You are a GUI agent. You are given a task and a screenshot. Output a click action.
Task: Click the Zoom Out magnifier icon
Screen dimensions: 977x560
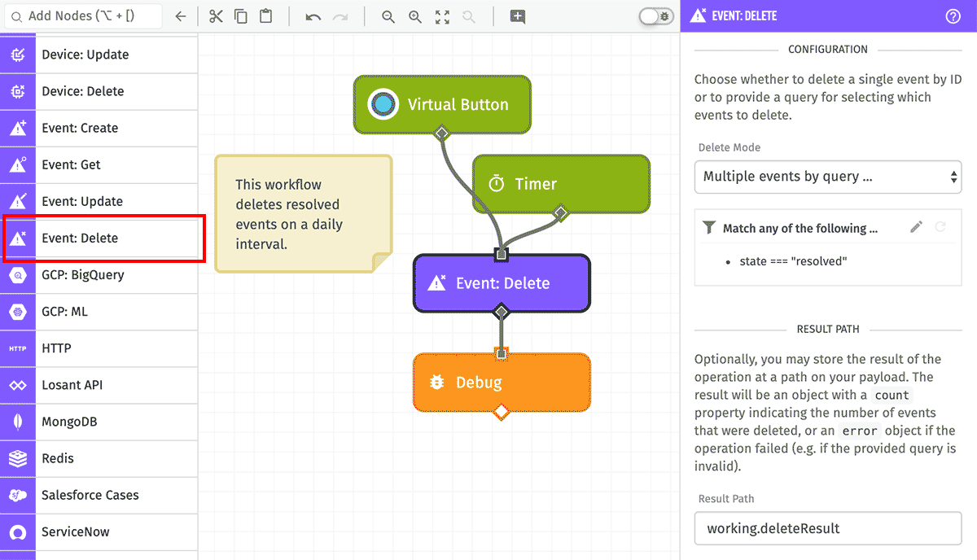pyautogui.click(x=388, y=16)
